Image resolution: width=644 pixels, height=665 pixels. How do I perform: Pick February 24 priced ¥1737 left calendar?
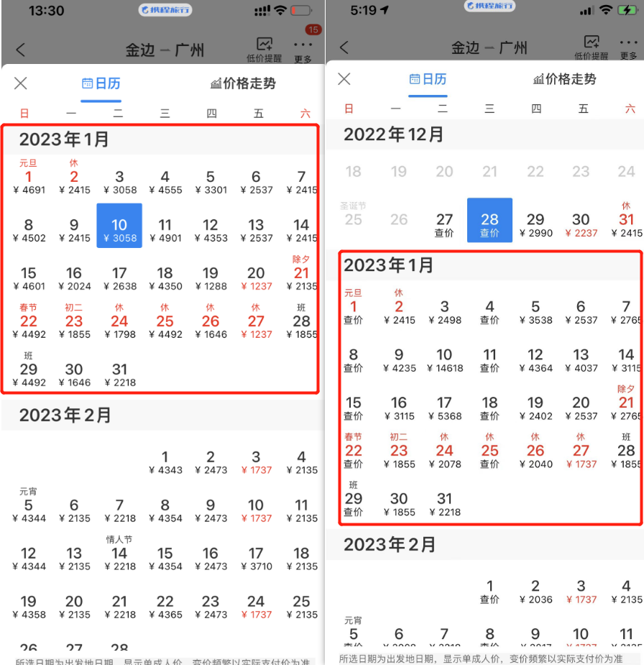256,607
